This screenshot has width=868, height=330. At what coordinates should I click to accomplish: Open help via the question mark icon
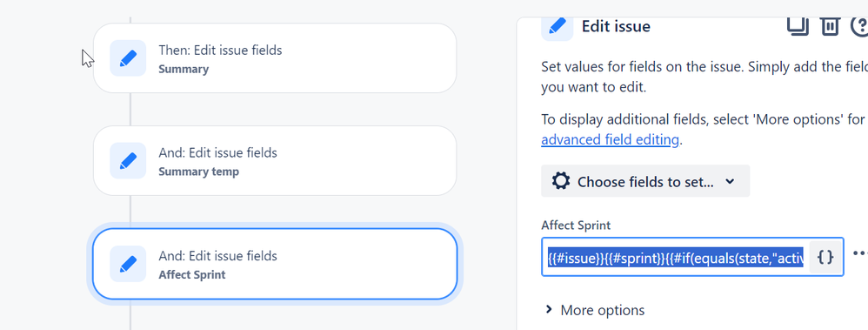point(859,25)
